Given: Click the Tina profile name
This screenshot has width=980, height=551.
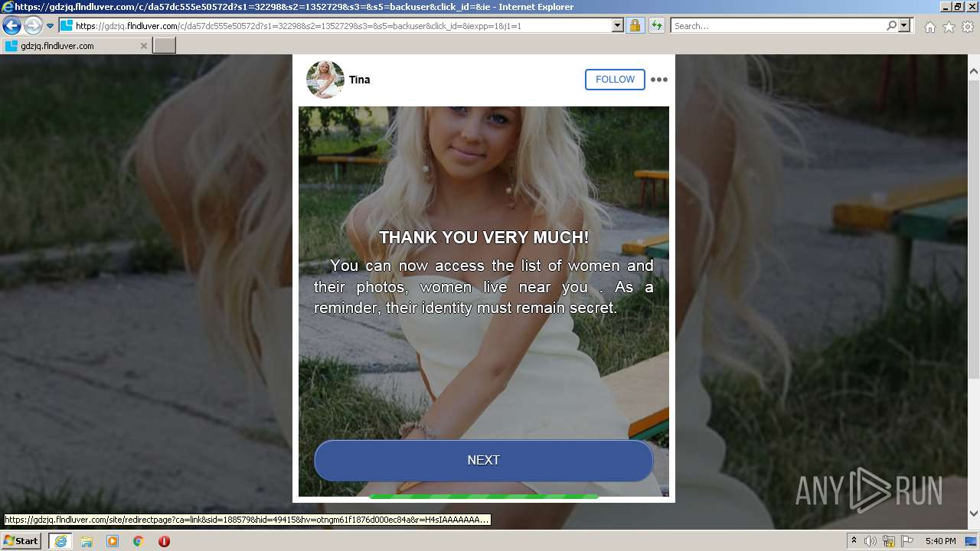Looking at the screenshot, I should tap(360, 80).
